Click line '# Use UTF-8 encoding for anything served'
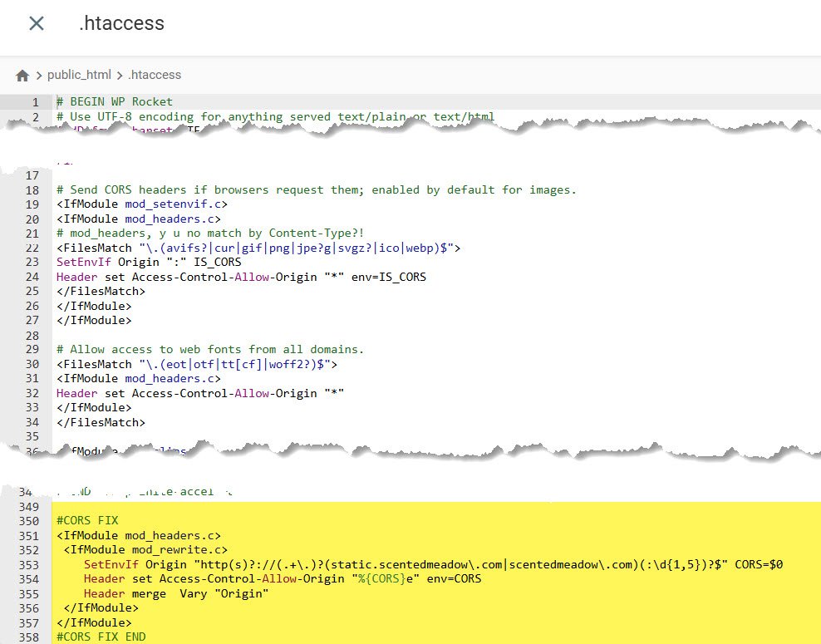 tap(275, 117)
